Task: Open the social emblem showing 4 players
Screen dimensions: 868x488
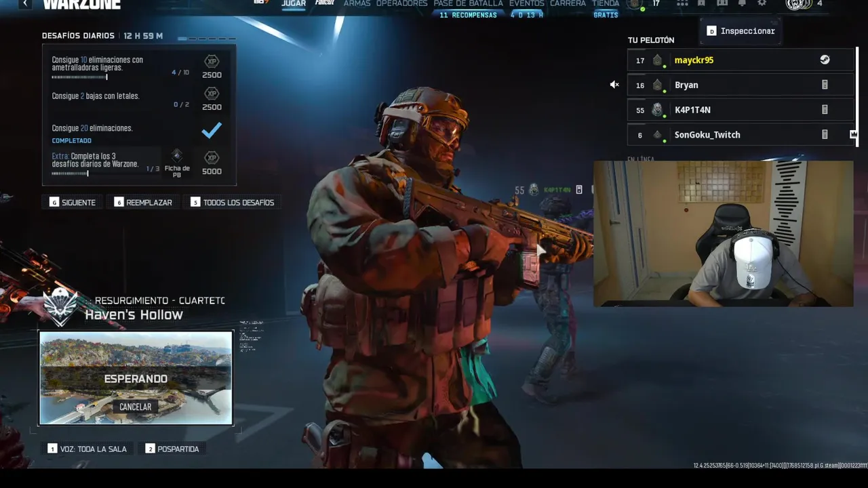Action: (799, 4)
